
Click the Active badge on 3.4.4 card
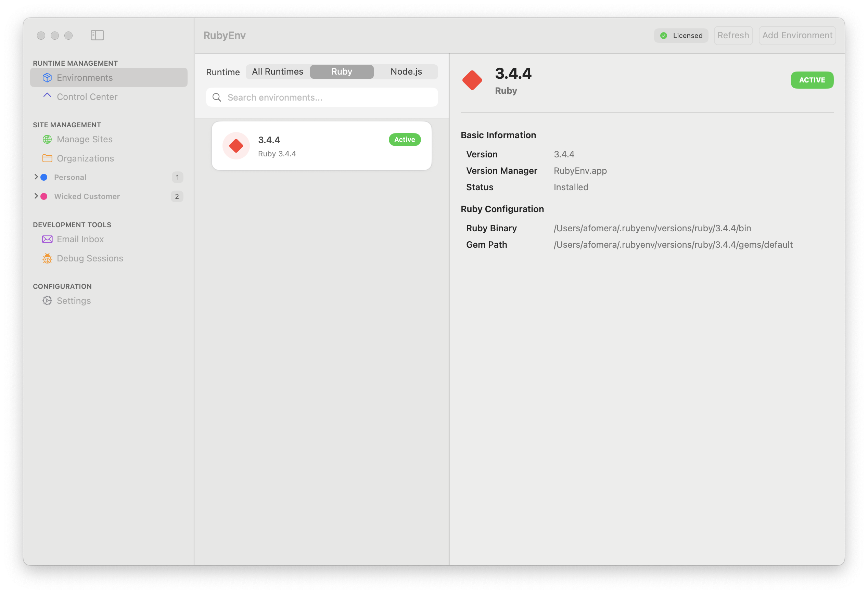[405, 140]
